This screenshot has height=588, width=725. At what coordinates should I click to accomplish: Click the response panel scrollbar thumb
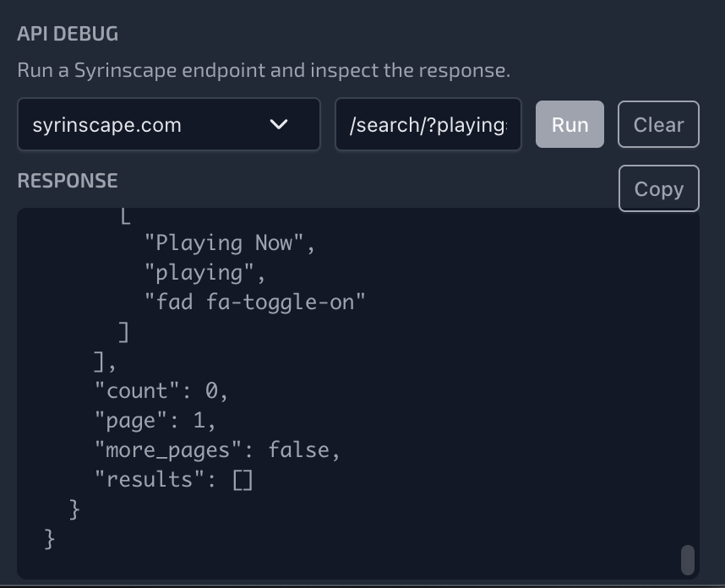688,559
